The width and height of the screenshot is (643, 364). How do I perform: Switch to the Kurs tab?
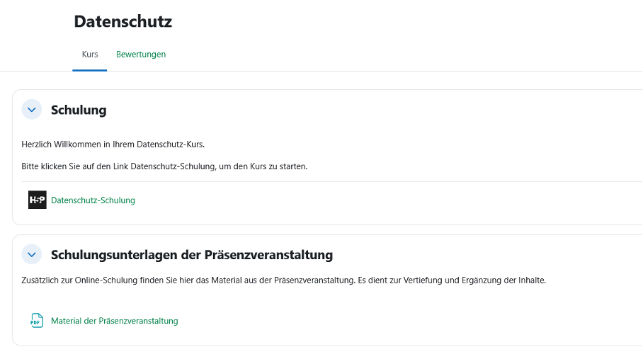90,55
